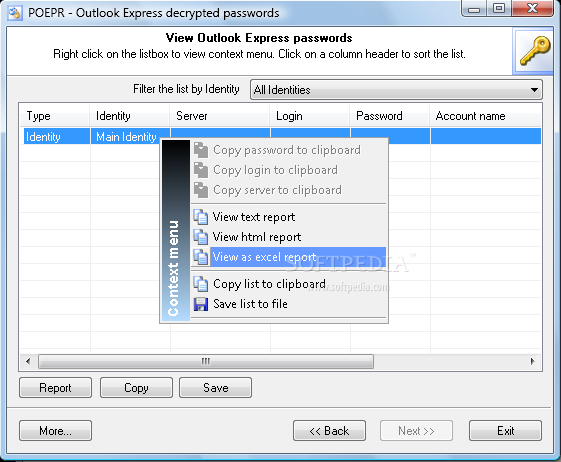Sort list by Account name column

coord(486,116)
